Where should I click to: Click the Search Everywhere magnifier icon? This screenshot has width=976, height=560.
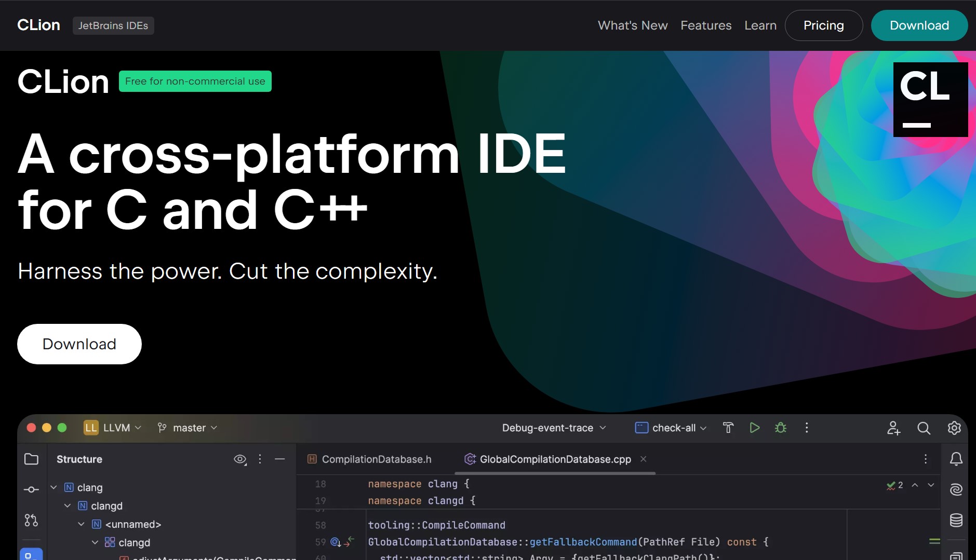coord(924,428)
